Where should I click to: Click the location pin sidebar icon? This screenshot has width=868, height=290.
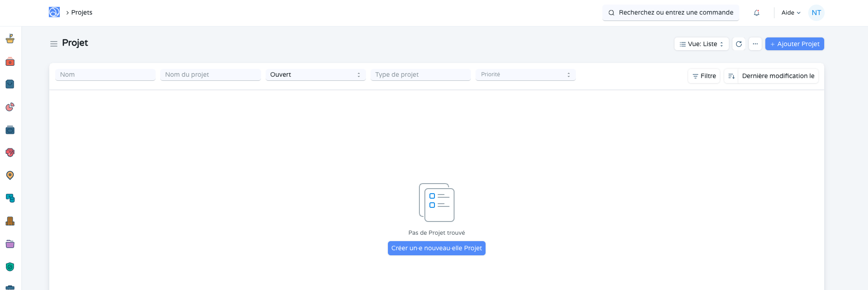pos(10,175)
